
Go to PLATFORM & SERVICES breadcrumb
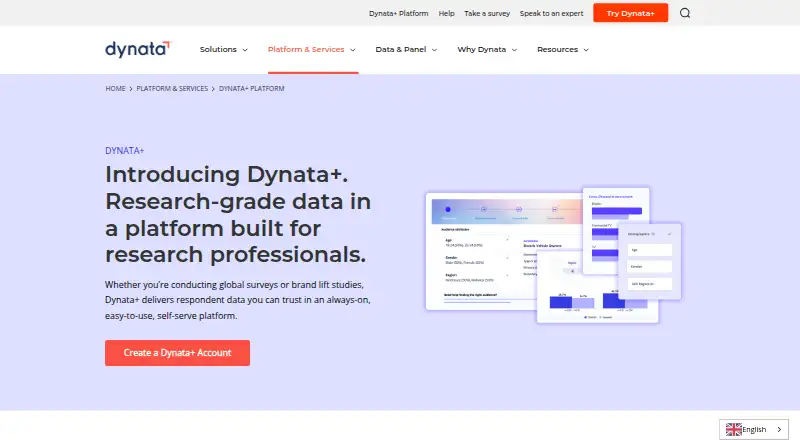pyautogui.click(x=172, y=88)
